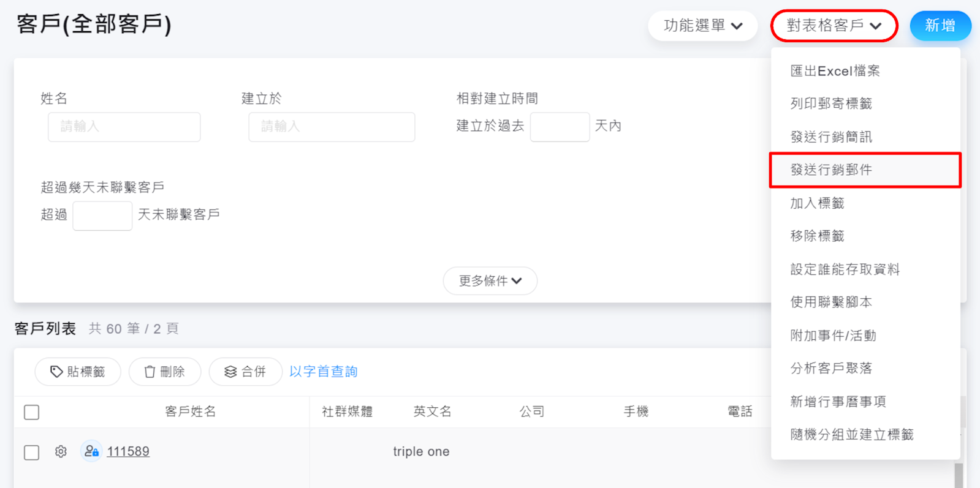This screenshot has height=488, width=980.
Task: Click the gear icon beside customer 111589
Action: [x=61, y=452]
